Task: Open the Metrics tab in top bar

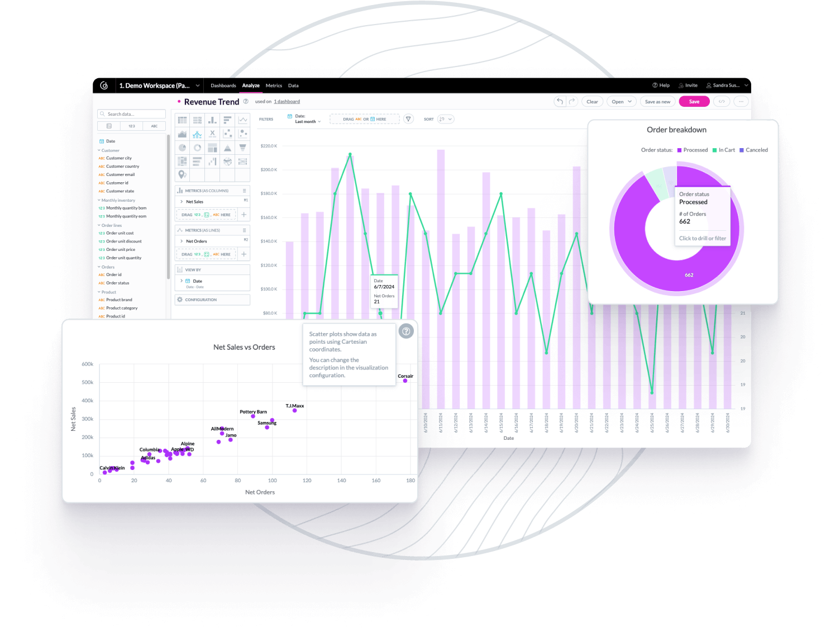Action: click(x=274, y=86)
